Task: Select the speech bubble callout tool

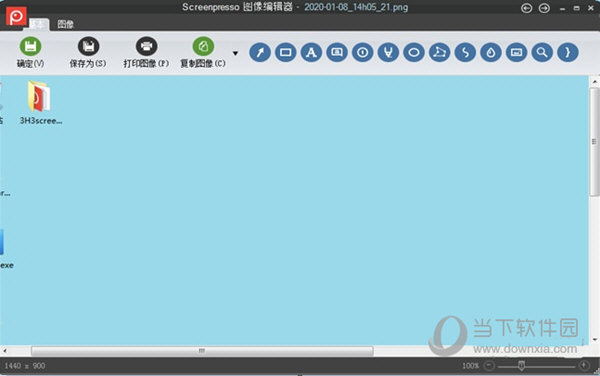Action: coord(337,52)
